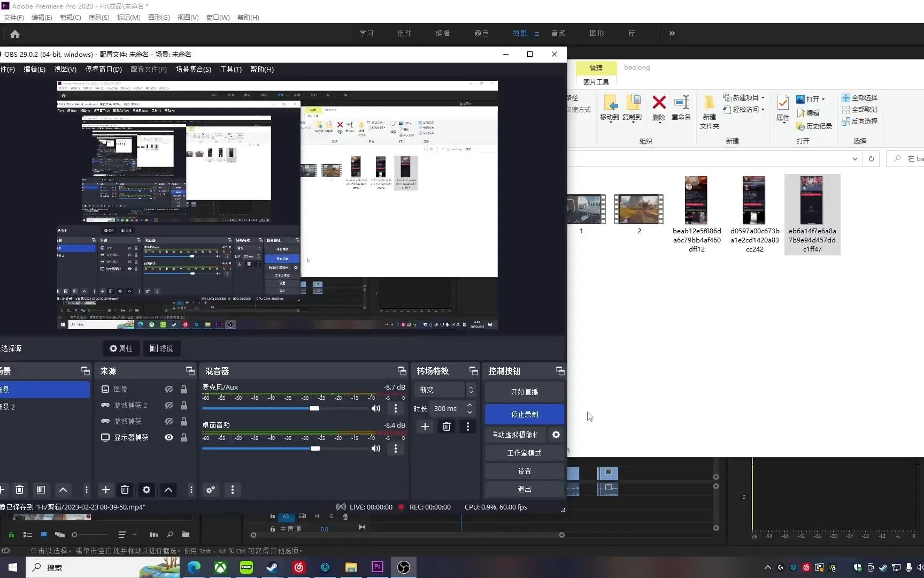Open scene filters icon
The width and height of the screenshot is (924, 578).
coord(41,490)
